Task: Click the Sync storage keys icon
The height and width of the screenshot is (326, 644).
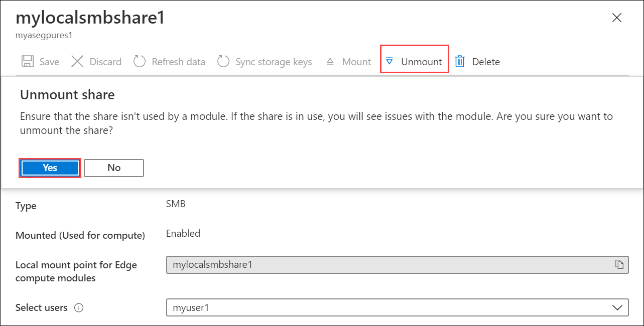Action: click(x=223, y=61)
